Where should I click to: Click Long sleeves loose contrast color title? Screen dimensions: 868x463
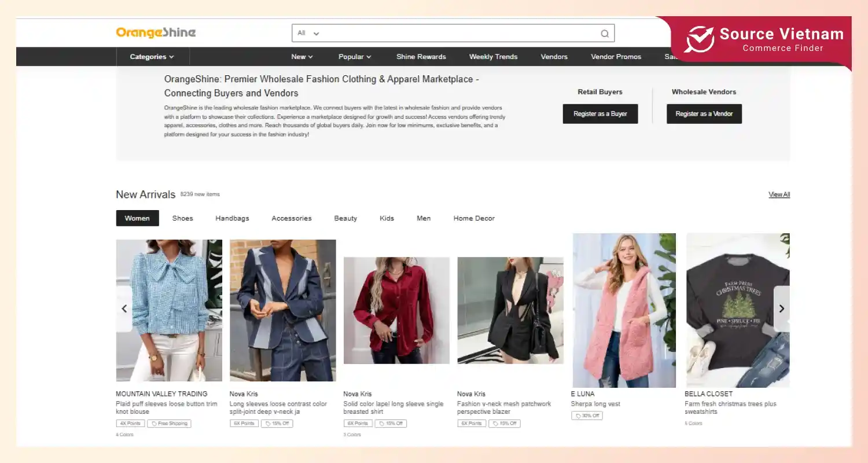click(278, 407)
